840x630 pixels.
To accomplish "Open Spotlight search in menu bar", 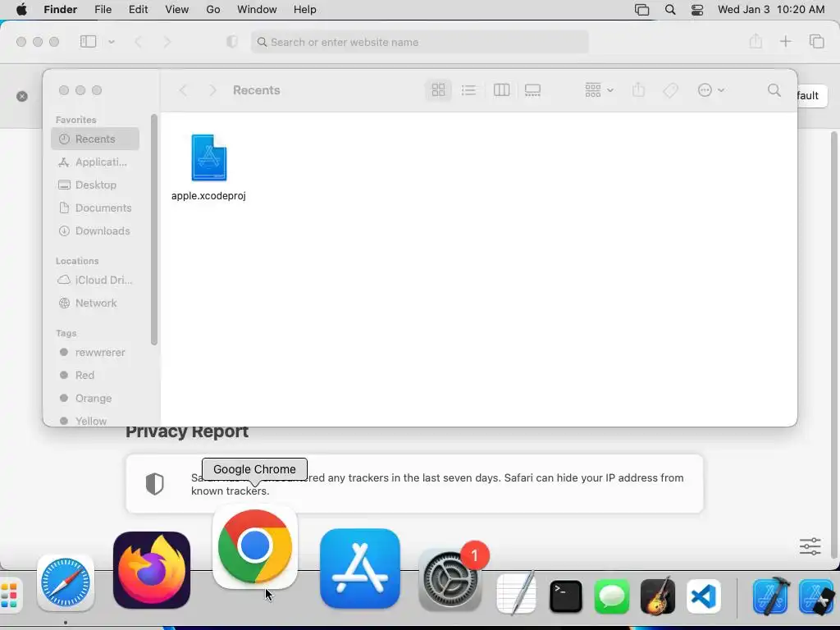I will pos(670,10).
